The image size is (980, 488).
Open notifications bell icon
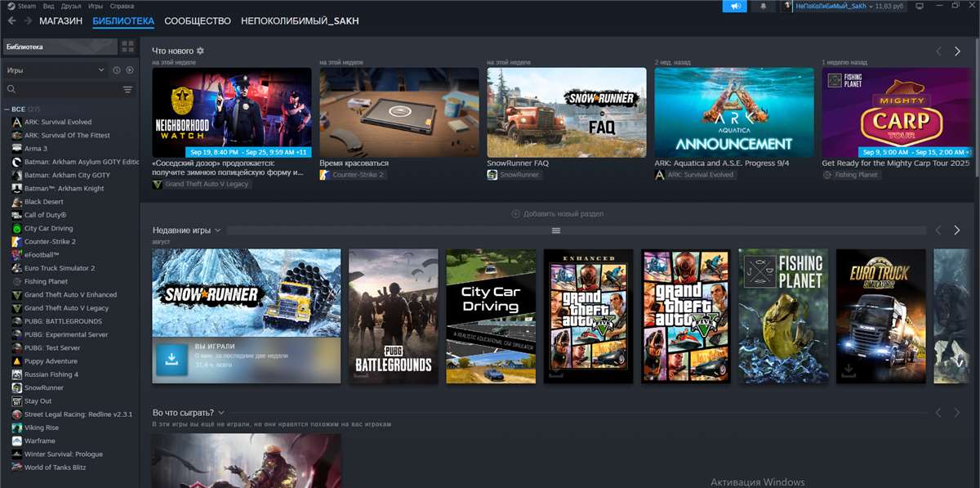(x=764, y=7)
